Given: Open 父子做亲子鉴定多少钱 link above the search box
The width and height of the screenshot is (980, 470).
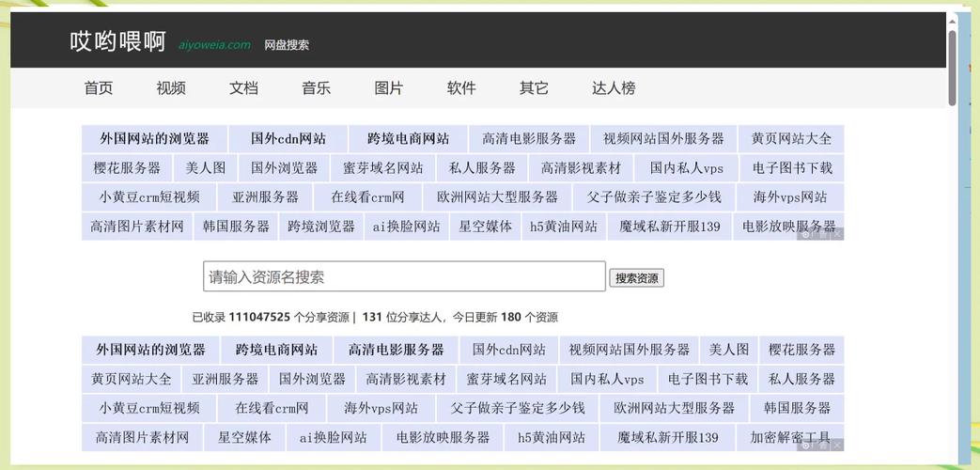Looking at the screenshot, I should pos(654,197).
